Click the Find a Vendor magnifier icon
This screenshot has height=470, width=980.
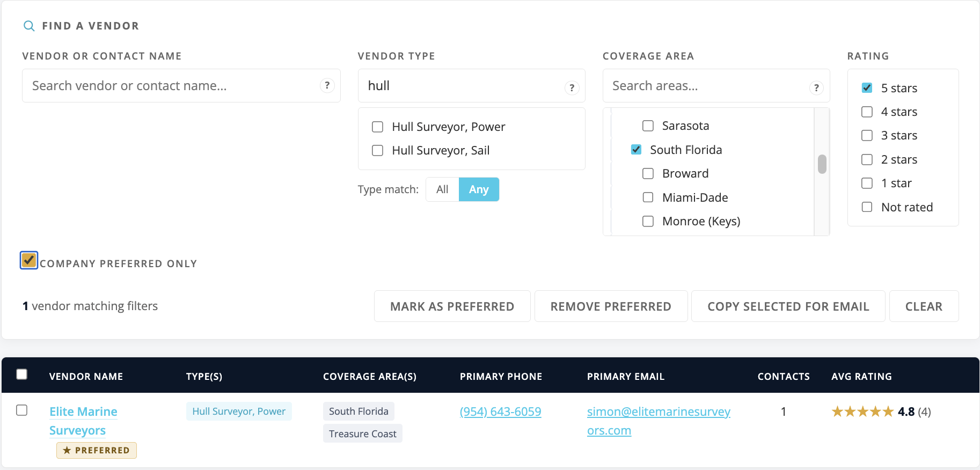[29, 26]
